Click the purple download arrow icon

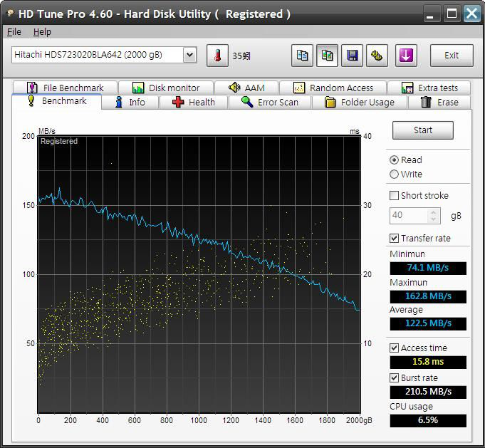(406, 56)
